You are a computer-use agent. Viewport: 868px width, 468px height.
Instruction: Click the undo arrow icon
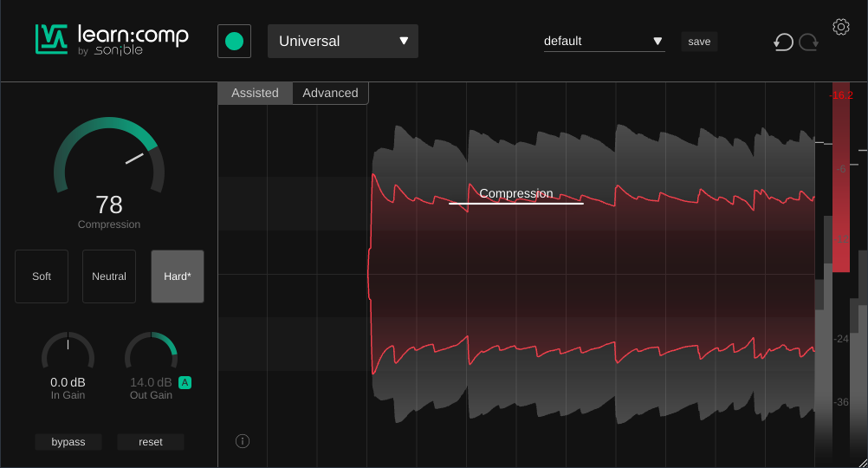[x=783, y=42]
